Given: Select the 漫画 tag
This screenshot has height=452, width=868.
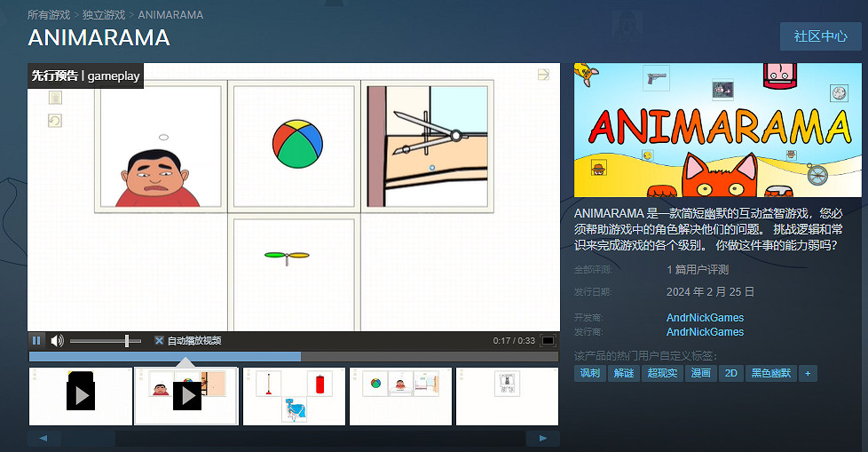Looking at the screenshot, I should point(701,373).
